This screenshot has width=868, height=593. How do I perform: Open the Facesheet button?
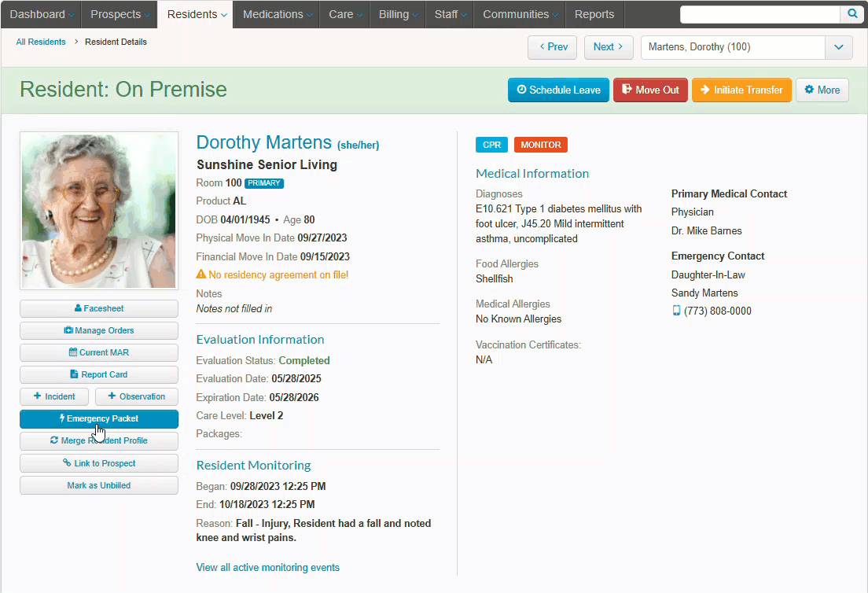tap(99, 308)
